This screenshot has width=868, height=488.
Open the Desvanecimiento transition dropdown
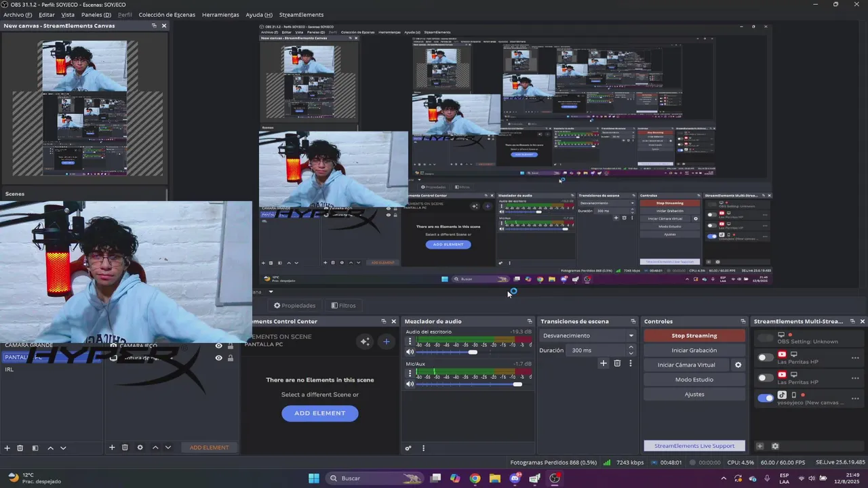click(588, 335)
